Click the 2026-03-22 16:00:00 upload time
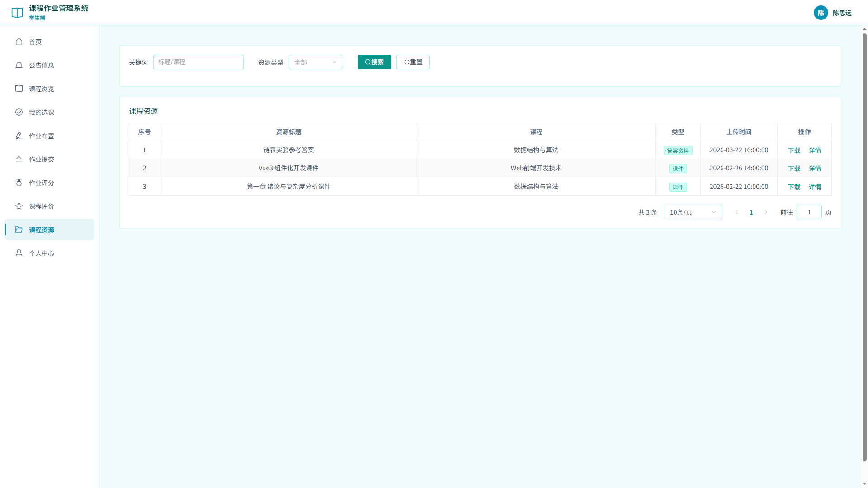The image size is (868, 488). 739,150
